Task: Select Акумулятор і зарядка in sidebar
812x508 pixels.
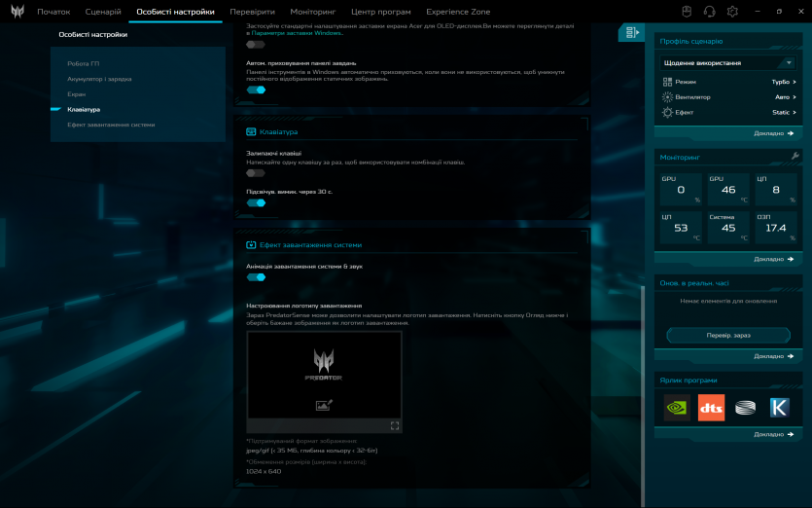Action: [99, 79]
